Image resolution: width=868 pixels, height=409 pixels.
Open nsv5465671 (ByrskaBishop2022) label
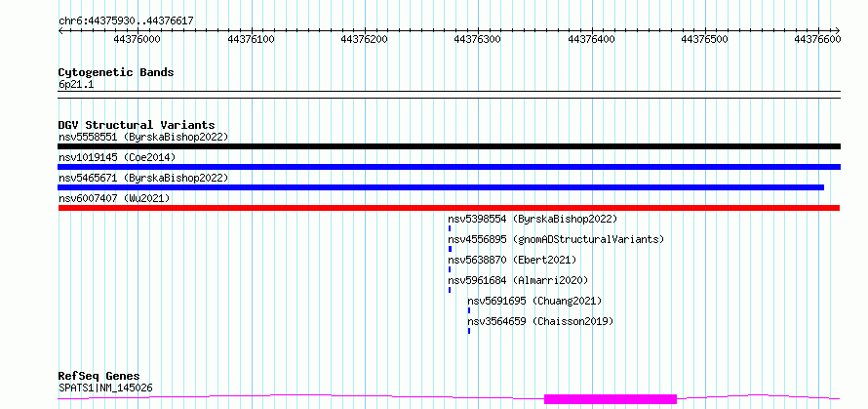[x=143, y=178]
